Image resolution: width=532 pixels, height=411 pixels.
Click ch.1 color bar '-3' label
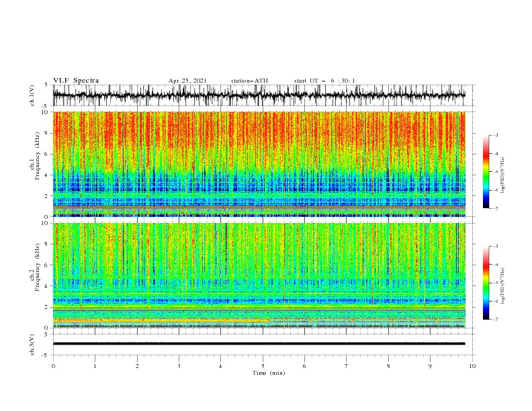(x=496, y=135)
